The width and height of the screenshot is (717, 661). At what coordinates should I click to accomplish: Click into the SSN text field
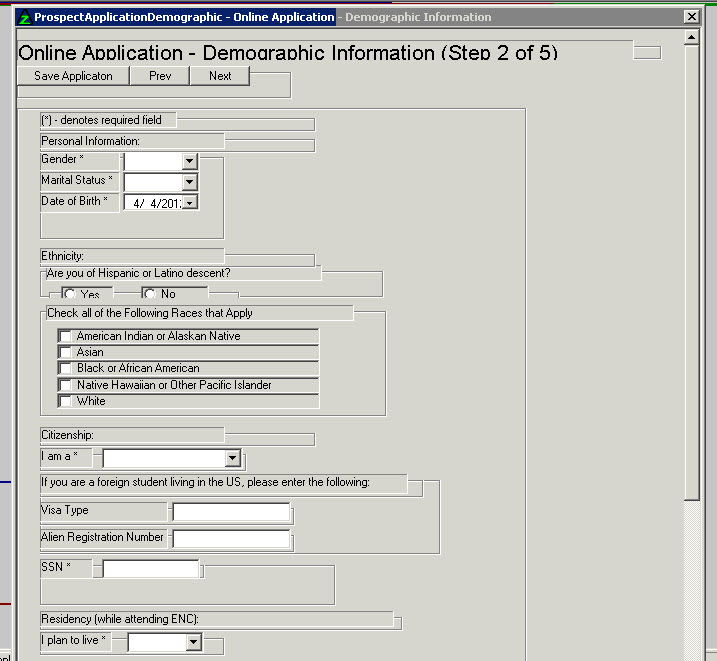151,569
